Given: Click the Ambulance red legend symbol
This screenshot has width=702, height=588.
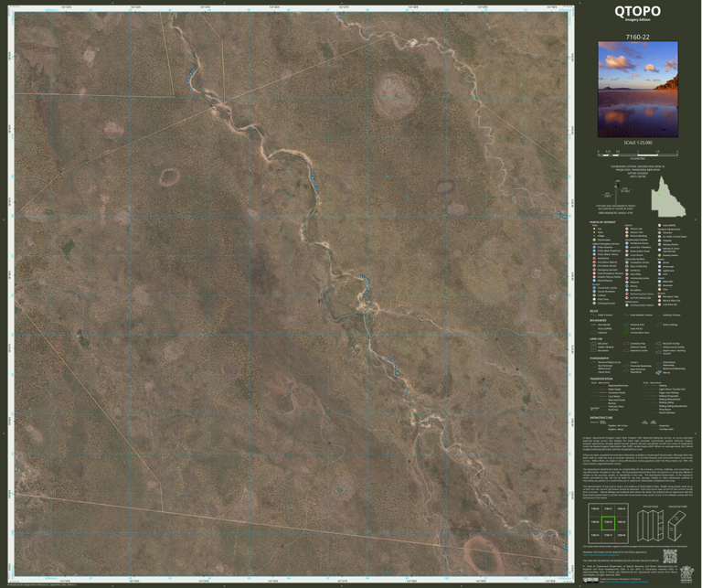Looking at the screenshot, I should (x=594, y=259).
